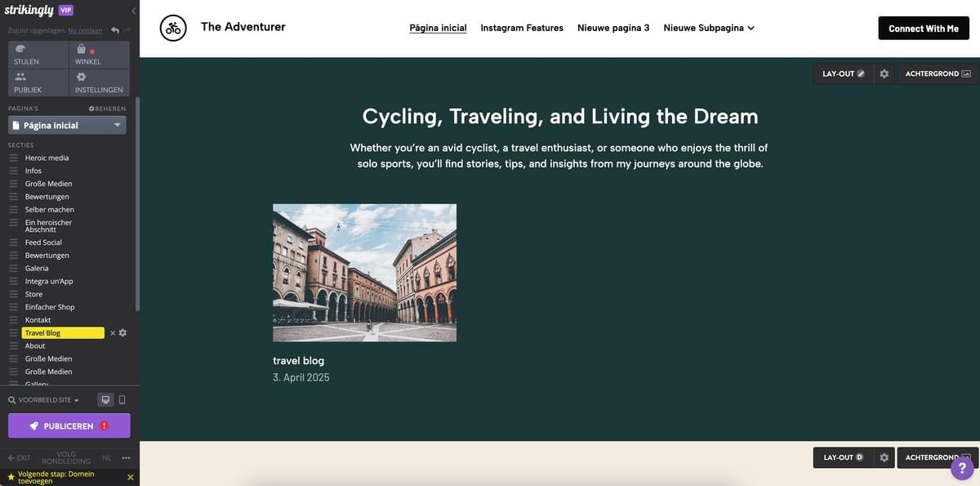This screenshot has width=980, height=486.
Task: Grab the drag handle beside Feed Social
Action: (13, 243)
